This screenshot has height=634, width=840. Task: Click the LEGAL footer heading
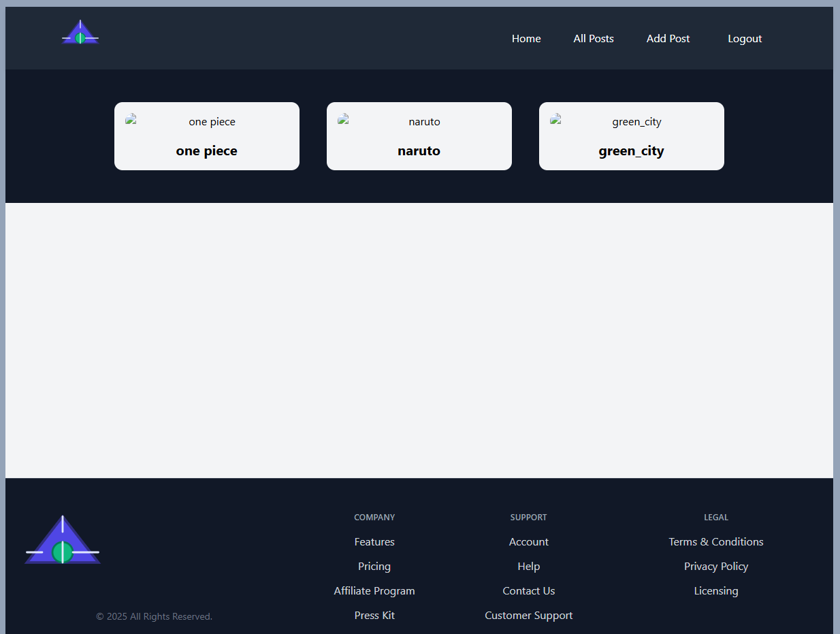pyautogui.click(x=716, y=518)
